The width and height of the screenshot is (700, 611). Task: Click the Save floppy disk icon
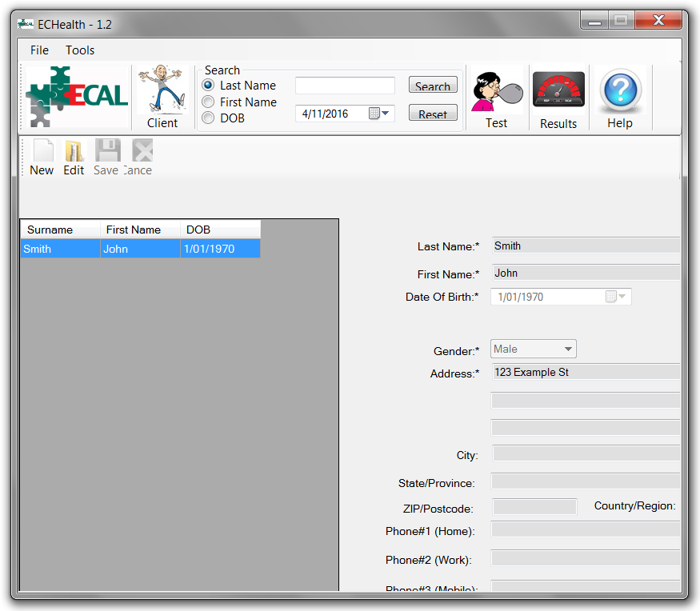[x=106, y=157]
